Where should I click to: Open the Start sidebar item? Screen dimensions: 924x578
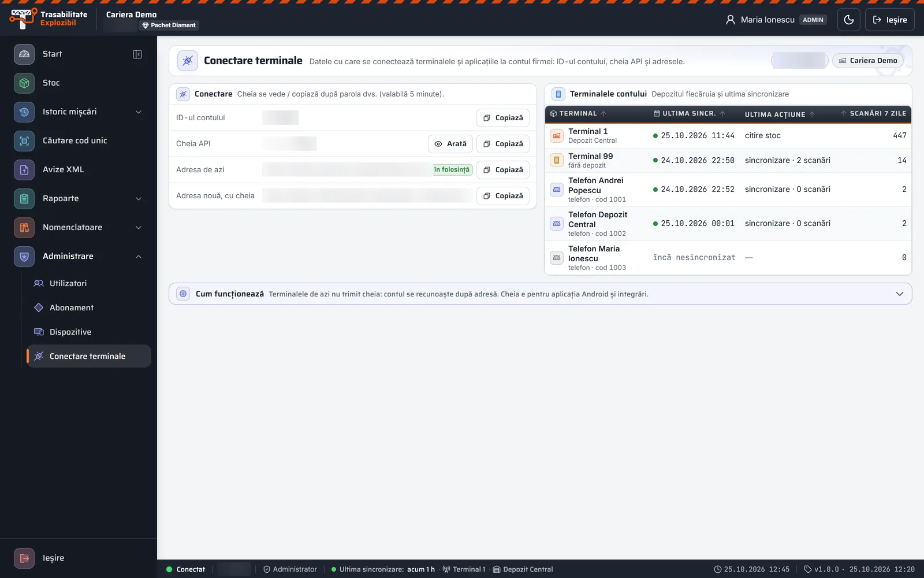coord(78,54)
